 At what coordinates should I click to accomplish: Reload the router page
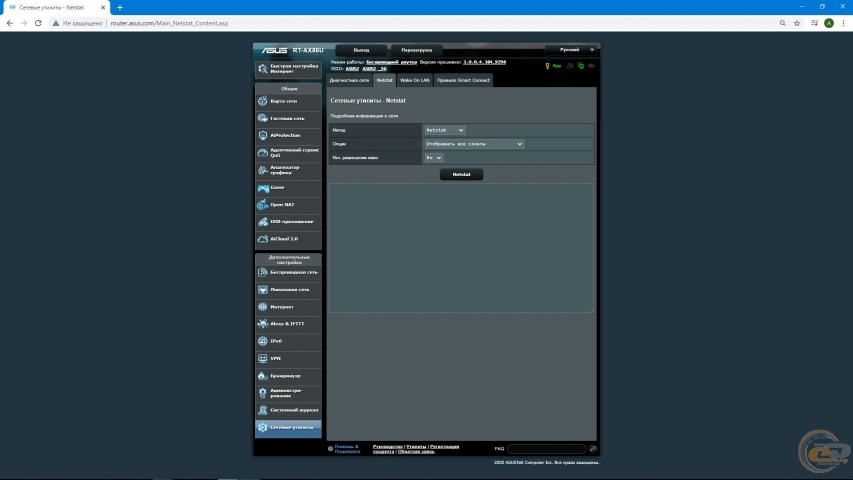click(x=38, y=23)
